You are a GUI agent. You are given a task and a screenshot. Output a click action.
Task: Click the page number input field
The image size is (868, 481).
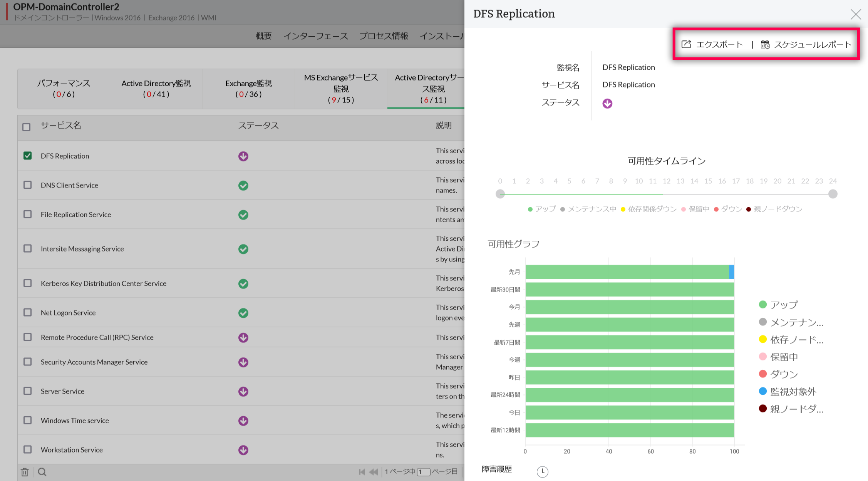pos(423,472)
